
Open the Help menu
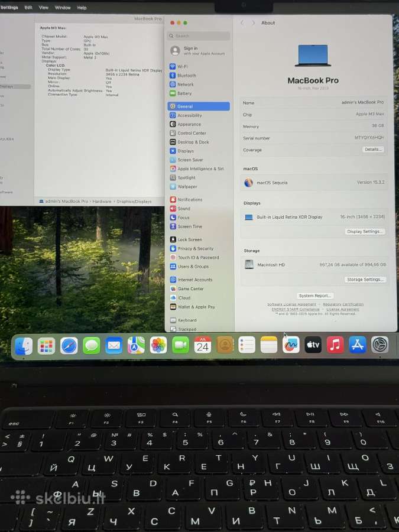click(x=82, y=8)
